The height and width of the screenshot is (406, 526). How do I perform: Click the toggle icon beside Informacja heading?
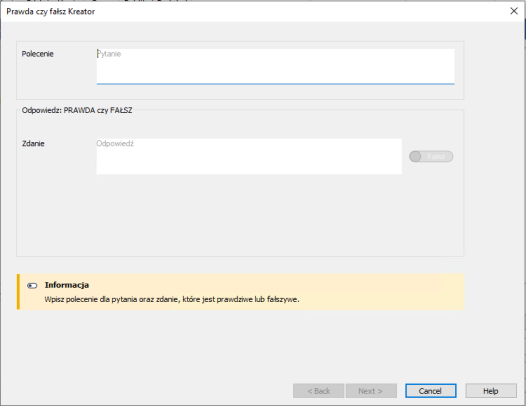(32, 286)
